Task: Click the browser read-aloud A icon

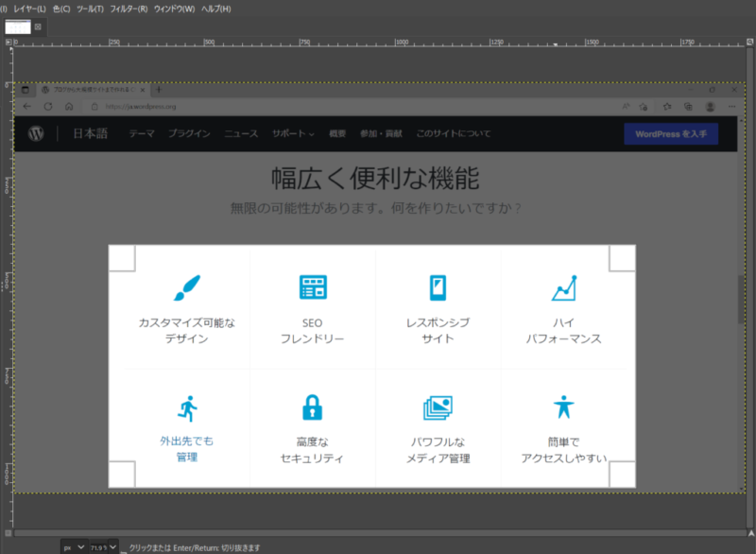Action: tap(626, 107)
